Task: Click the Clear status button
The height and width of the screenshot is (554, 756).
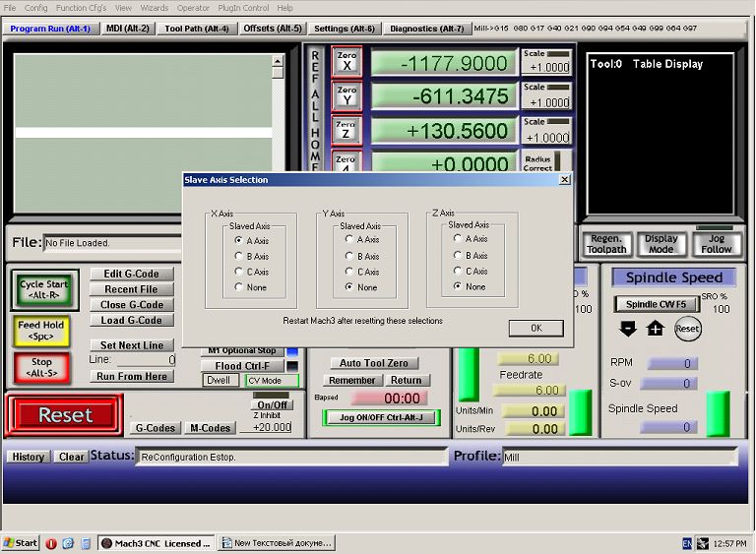Action: (x=71, y=457)
